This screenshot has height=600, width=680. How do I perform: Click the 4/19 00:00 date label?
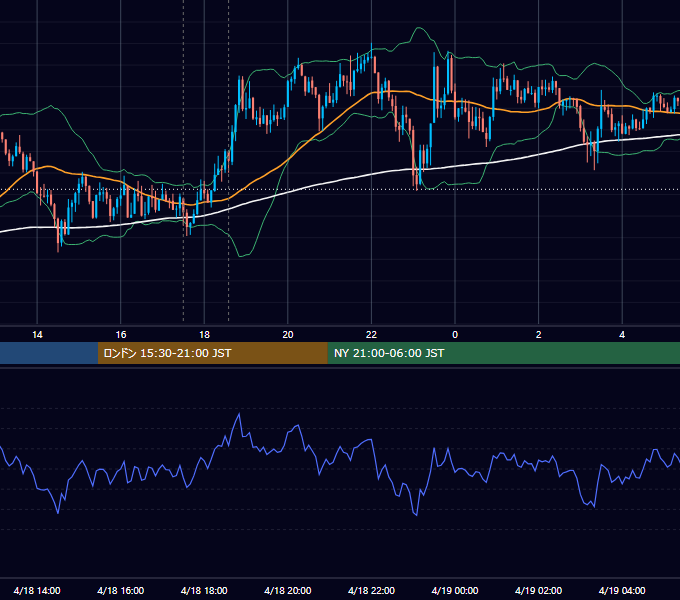(x=455, y=590)
